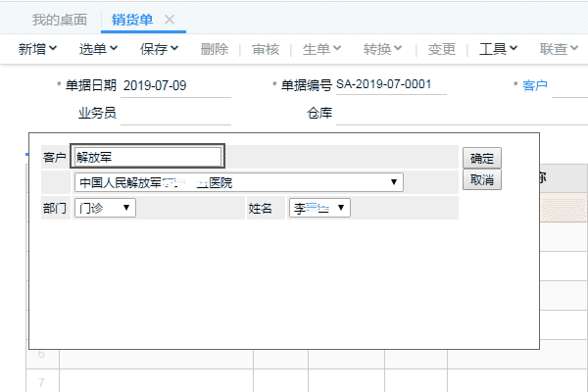Click the 取消 button in dialog
588x392 pixels.
481,180
